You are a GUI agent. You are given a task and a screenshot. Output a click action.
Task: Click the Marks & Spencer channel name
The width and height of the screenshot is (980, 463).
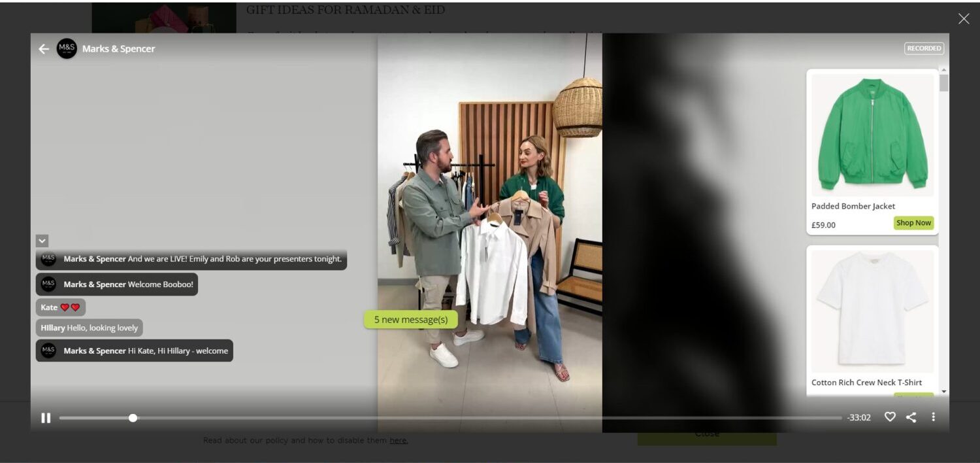point(118,49)
